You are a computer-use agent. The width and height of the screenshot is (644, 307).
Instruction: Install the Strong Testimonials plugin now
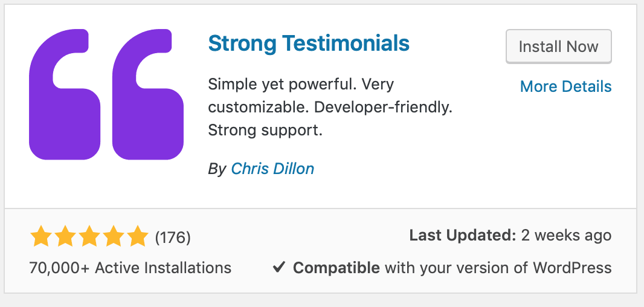click(559, 47)
